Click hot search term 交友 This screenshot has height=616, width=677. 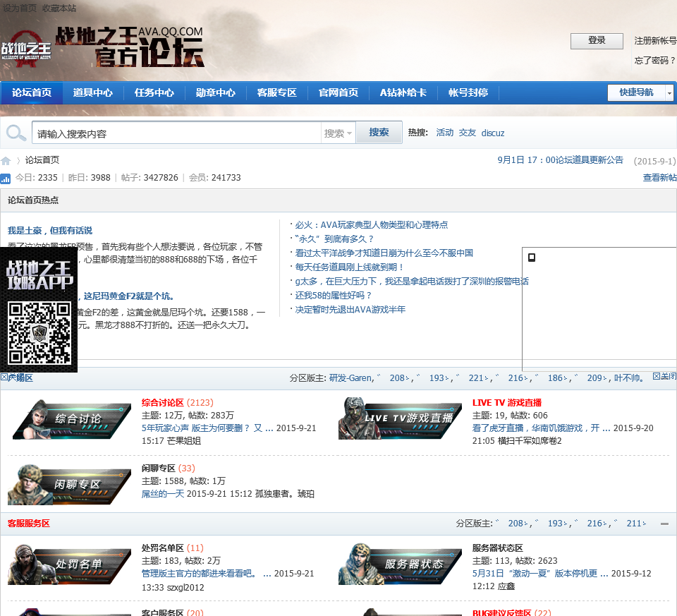[x=467, y=133]
